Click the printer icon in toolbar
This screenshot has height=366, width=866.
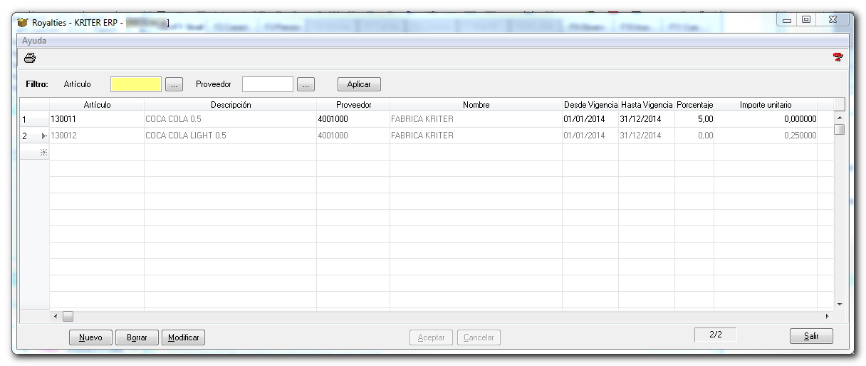coord(30,57)
